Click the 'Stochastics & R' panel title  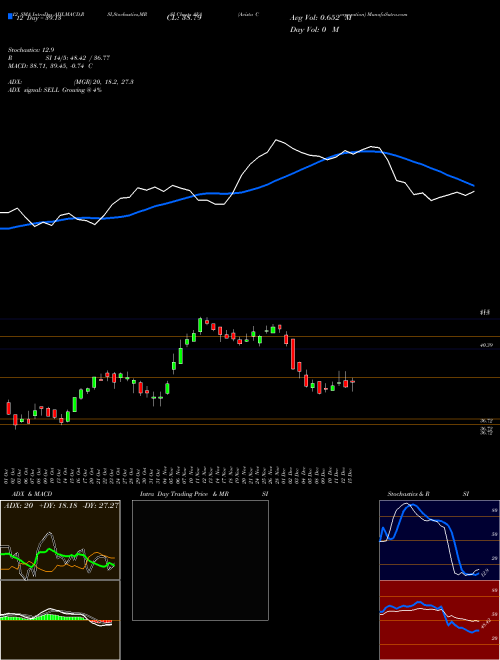pos(408,494)
